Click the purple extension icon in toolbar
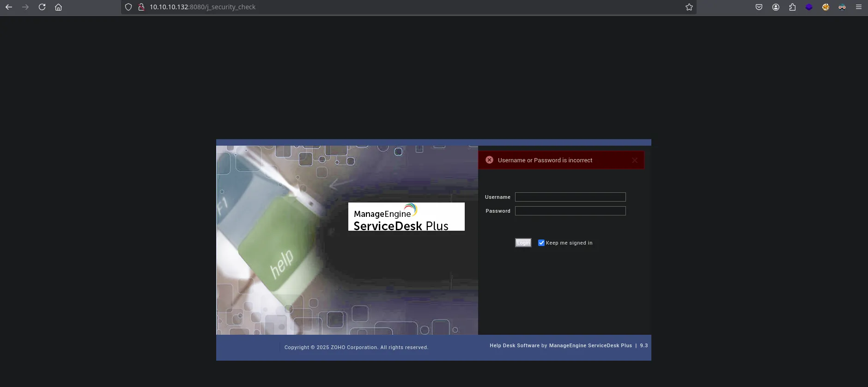Viewport: 868px width, 387px height. (809, 7)
